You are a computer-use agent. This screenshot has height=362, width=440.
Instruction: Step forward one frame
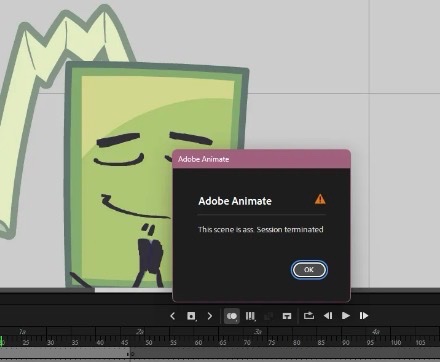(x=364, y=315)
